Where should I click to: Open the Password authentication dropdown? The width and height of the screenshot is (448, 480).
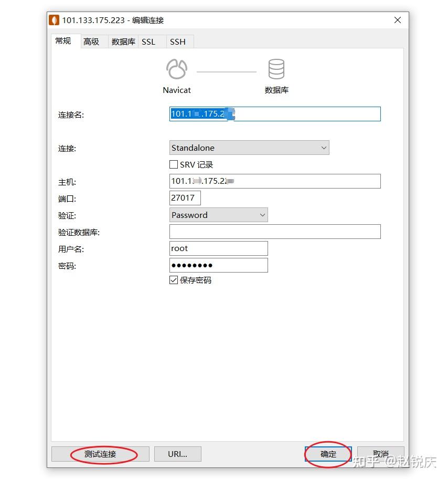219,215
